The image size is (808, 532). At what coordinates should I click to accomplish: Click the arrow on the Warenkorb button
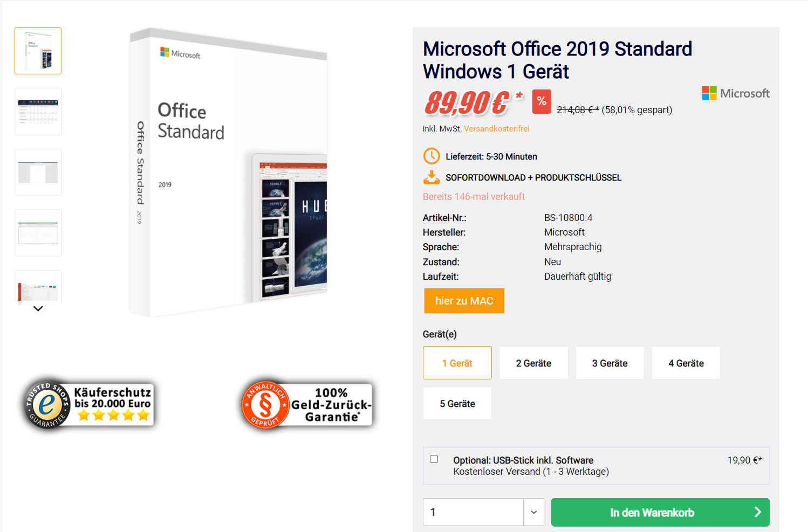tap(757, 512)
